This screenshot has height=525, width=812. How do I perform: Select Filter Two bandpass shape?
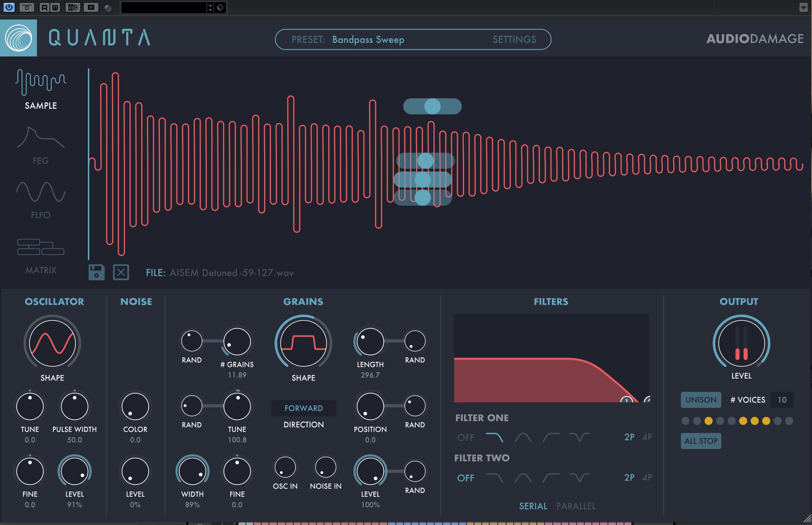click(x=523, y=478)
